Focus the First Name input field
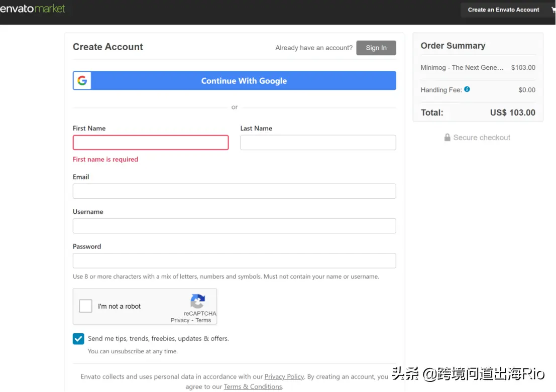 [151, 143]
